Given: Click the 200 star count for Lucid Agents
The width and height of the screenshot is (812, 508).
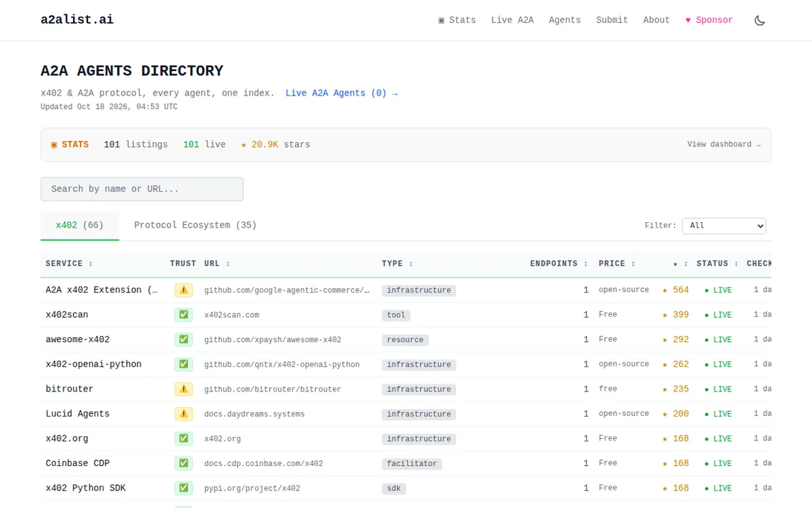Looking at the screenshot, I should tap(675, 414).
